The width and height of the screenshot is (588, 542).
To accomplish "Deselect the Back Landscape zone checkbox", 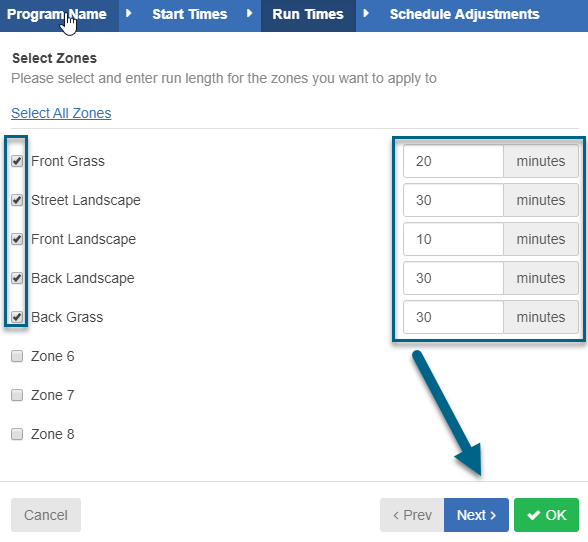I will pyautogui.click(x=17, y=278).
